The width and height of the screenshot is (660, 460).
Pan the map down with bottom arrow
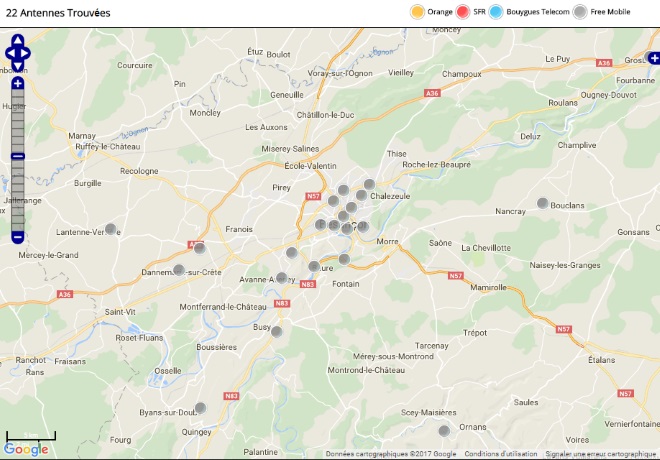[x=17, y=66]
